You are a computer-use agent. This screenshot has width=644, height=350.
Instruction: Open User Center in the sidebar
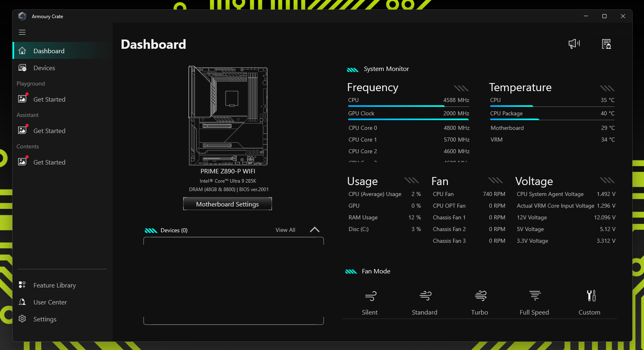coord(63,302)
